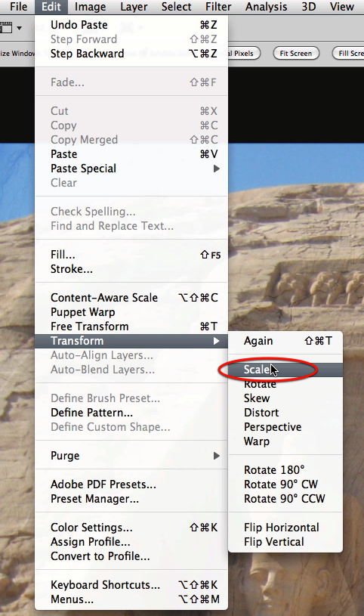364x616 pixels.
Task: Select Distort in Transform submenu
Action: tap(285, 413)
